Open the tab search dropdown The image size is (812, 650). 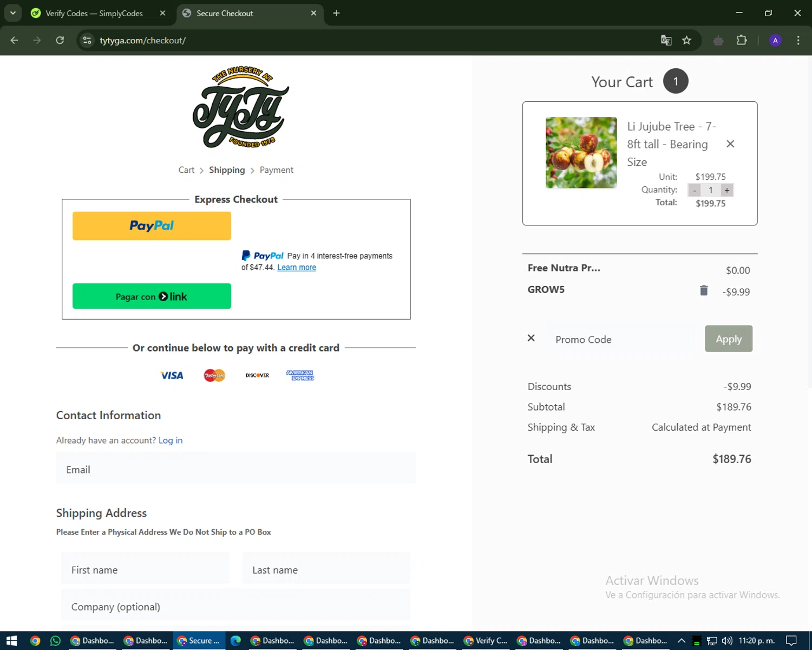pyautogui.click(x=12, y=13)
